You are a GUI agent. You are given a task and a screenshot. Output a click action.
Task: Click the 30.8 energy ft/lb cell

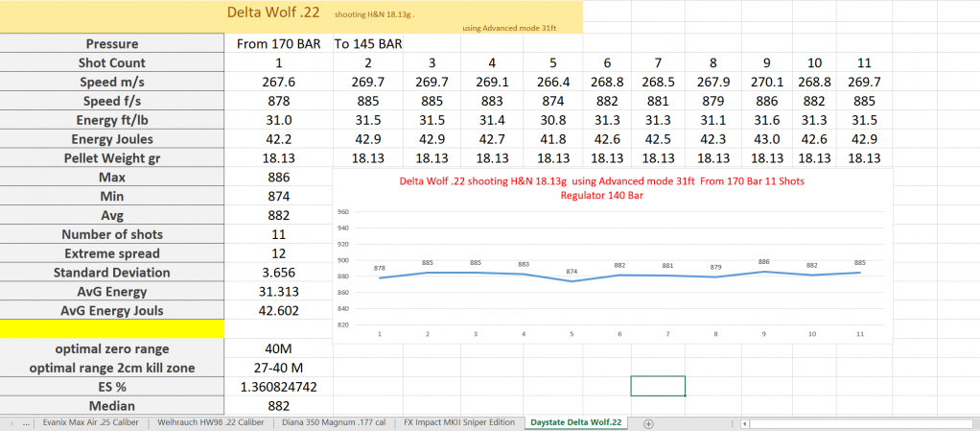(553, 120)
